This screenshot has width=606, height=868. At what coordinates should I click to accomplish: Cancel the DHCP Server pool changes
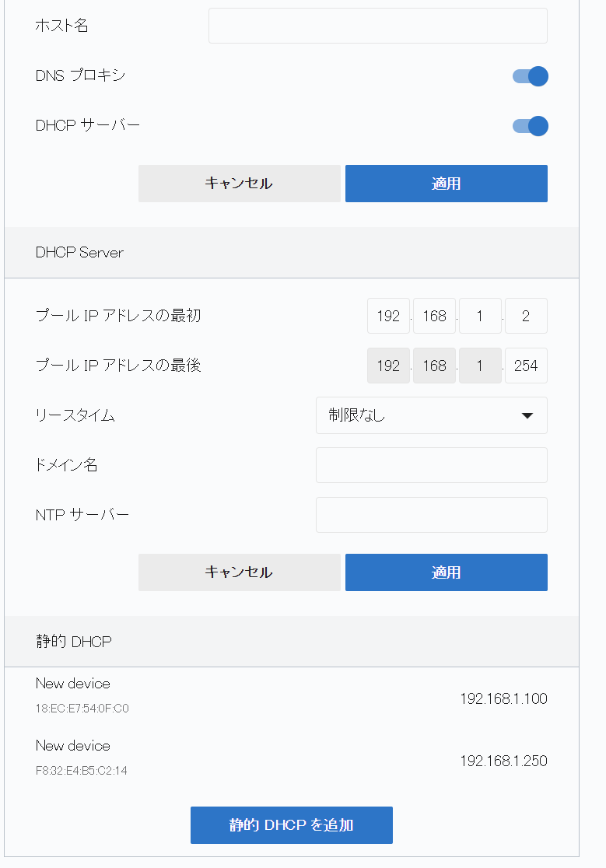239,572
